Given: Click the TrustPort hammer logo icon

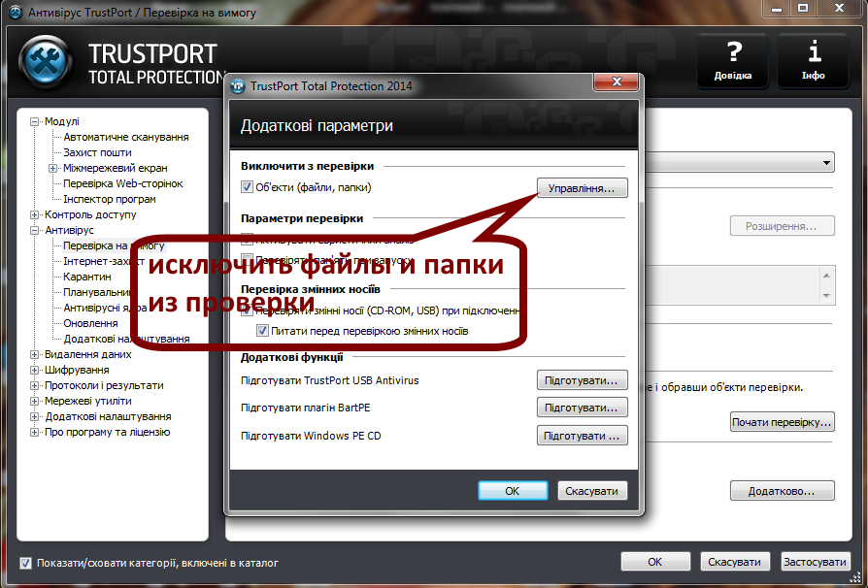Looking at the screenshot, I should tap(47, 61).
